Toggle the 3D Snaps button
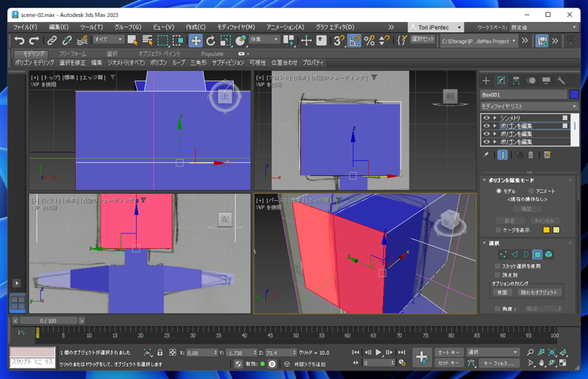Viewport: 588px width, 379px height. (x=339, y=40)
